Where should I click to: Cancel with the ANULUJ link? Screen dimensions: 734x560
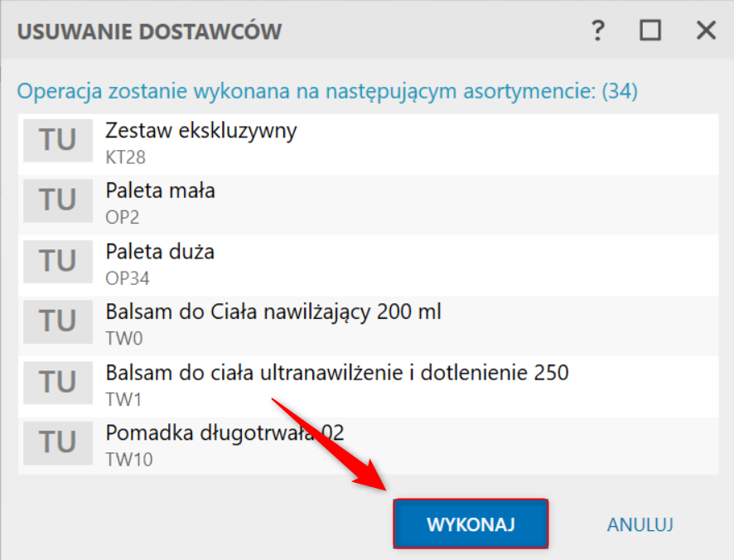point(640,524)
